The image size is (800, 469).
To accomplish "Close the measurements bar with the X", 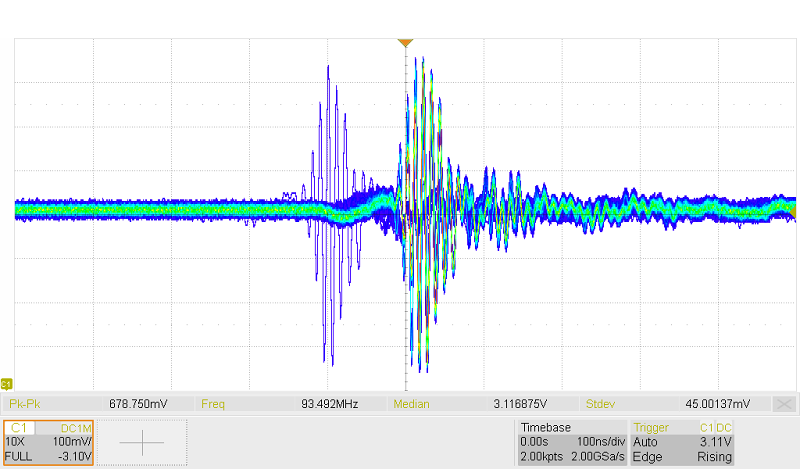I will click(785, 404).
